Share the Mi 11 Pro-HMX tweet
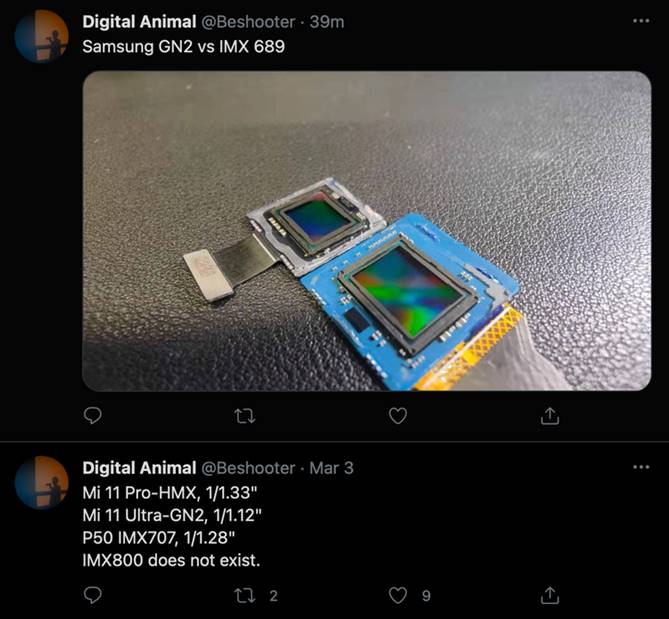 click(549, 595)
